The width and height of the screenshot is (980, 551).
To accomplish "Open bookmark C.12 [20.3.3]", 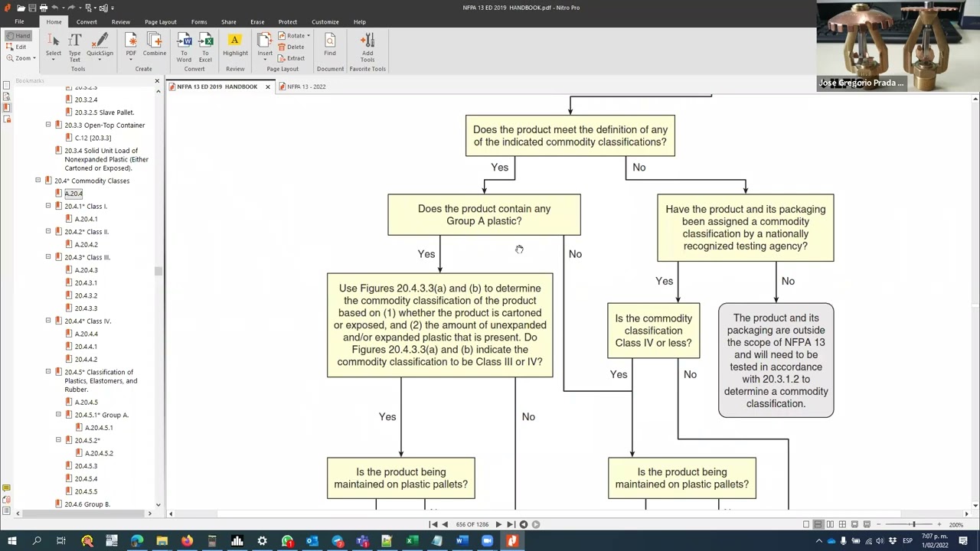I will tap(93, 138).
